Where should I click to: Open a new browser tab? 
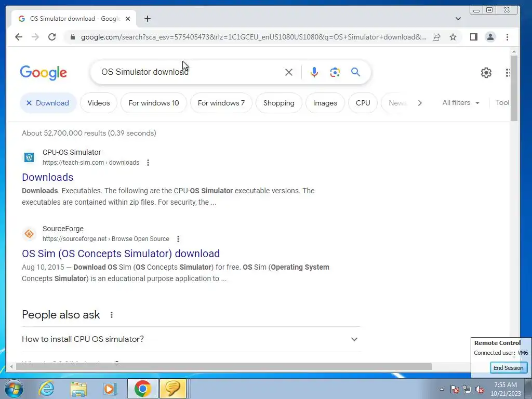tap(147, 19)
